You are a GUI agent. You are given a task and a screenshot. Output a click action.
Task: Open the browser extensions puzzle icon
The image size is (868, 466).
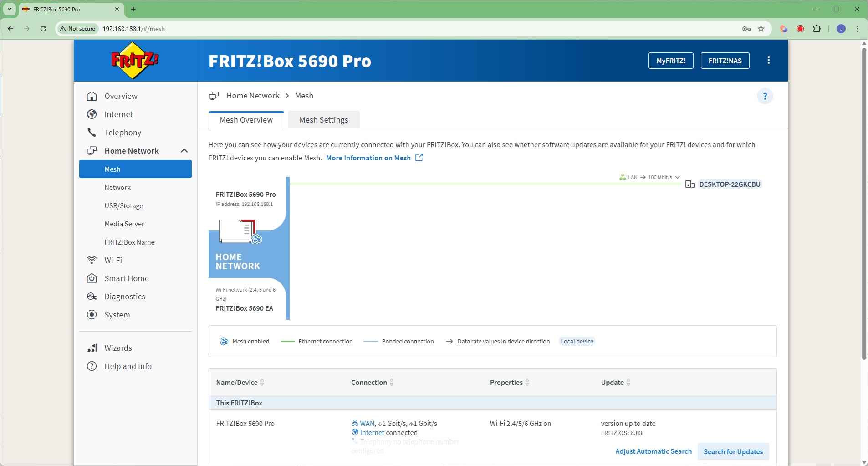[817, 29]
